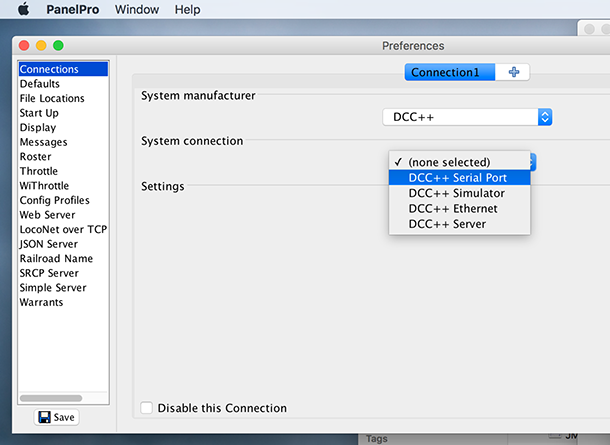Open WiThrottle preferences
Screen dimensions: 610x445
point(63,186)
